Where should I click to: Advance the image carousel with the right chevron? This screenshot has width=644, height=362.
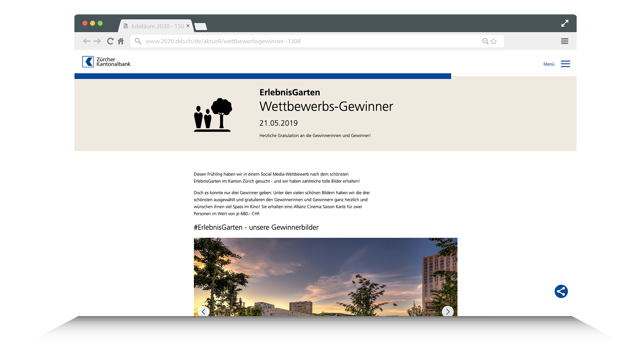[x=447, y=311]
